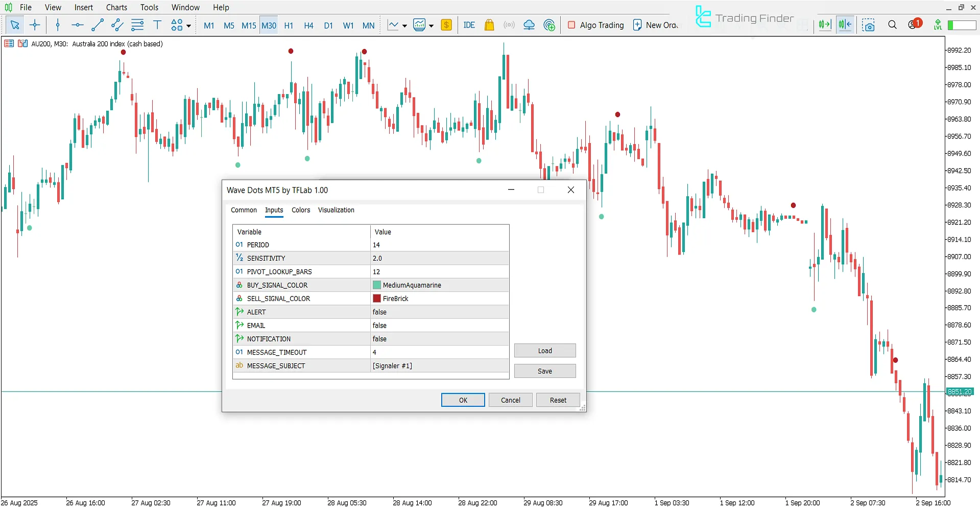The image size is (980, 509).
Task: Set ALERT value to true
Action: tap(438, 312)
